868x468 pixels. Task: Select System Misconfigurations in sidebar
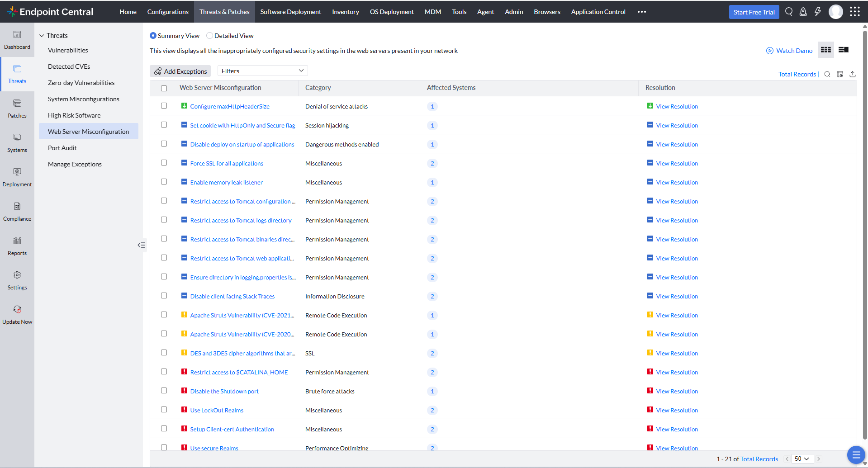84,99
